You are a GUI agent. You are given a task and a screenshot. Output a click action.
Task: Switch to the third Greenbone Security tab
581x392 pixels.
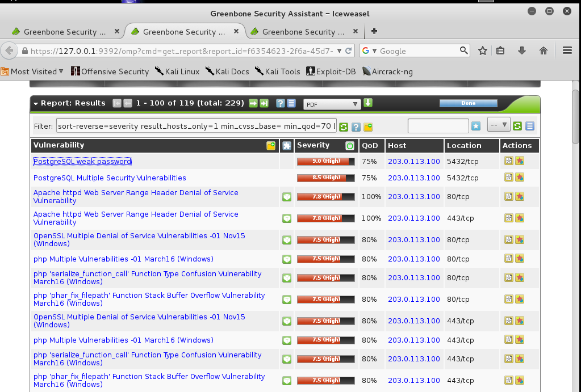point(304,32)
